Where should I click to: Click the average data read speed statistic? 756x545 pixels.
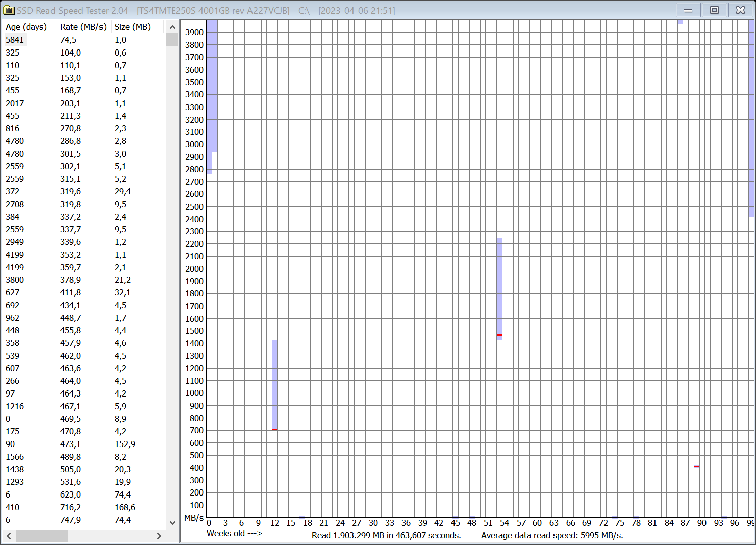pos(552,535)
